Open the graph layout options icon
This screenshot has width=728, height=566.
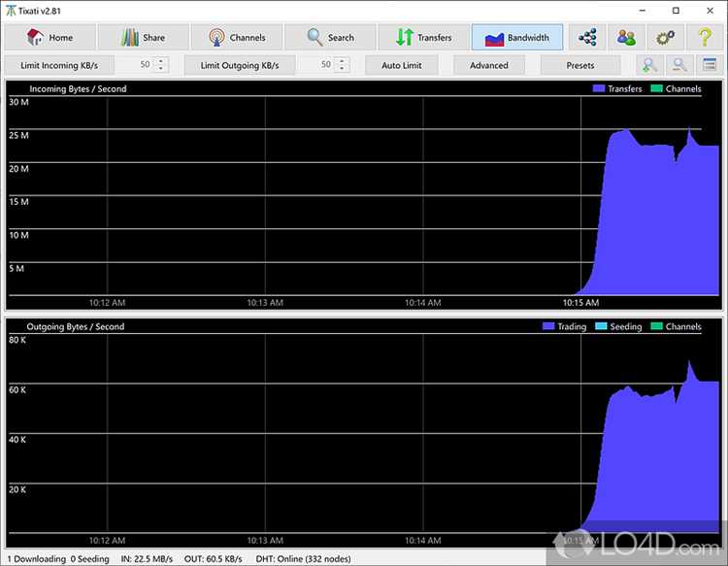(x=710, y=65)
